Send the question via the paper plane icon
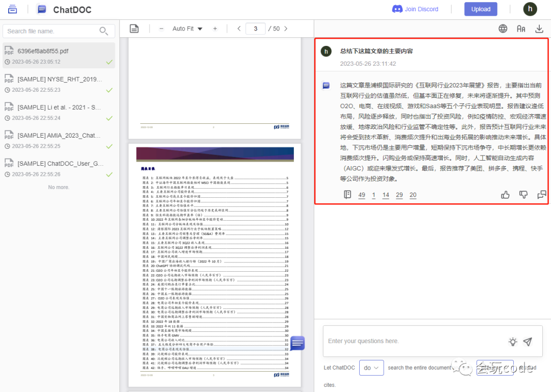551x392 pixels. [528, 342]
